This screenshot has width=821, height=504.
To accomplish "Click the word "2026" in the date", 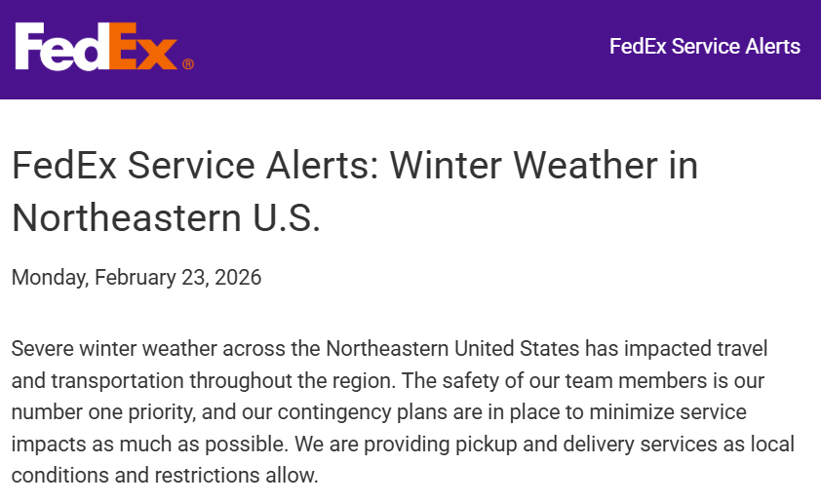I will click(239, 277).
